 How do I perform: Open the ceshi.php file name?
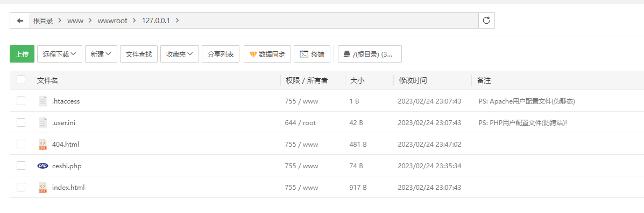coord(67,166)
